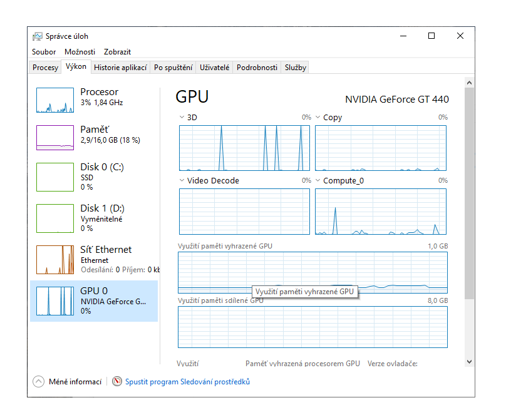Click the Disk 0 (C:) label
Viewport: 506px width, 420px height.
(102, 167)
